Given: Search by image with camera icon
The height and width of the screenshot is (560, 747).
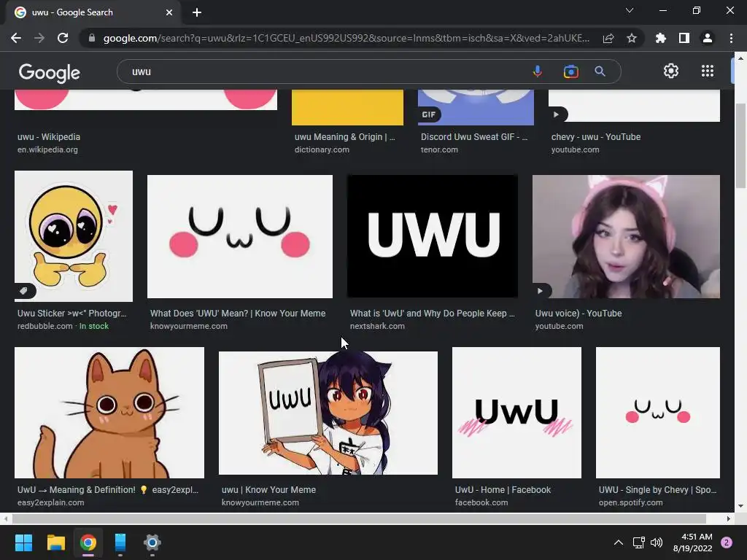Looking at the screenshot, I should click(570, 71).
